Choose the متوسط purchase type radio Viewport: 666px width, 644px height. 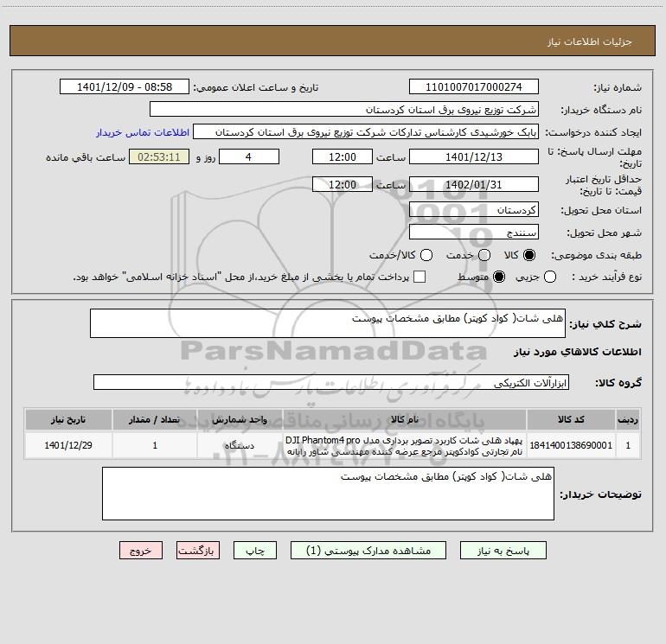[x=499, y=277]
